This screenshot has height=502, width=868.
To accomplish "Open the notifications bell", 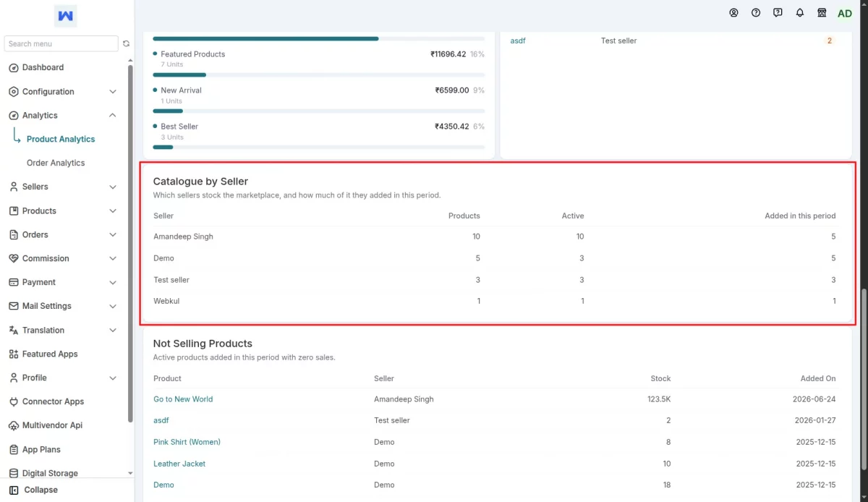I will tap(800, 13).
